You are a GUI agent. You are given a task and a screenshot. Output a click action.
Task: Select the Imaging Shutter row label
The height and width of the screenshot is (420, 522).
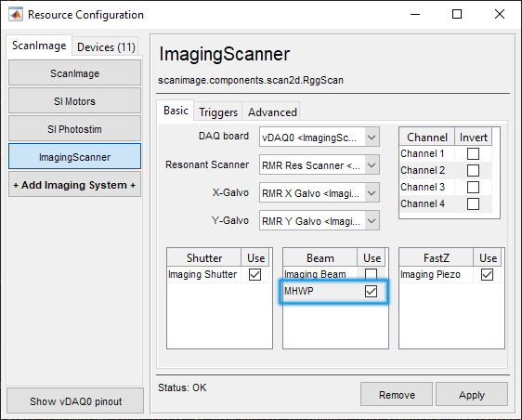coord(202,274)
